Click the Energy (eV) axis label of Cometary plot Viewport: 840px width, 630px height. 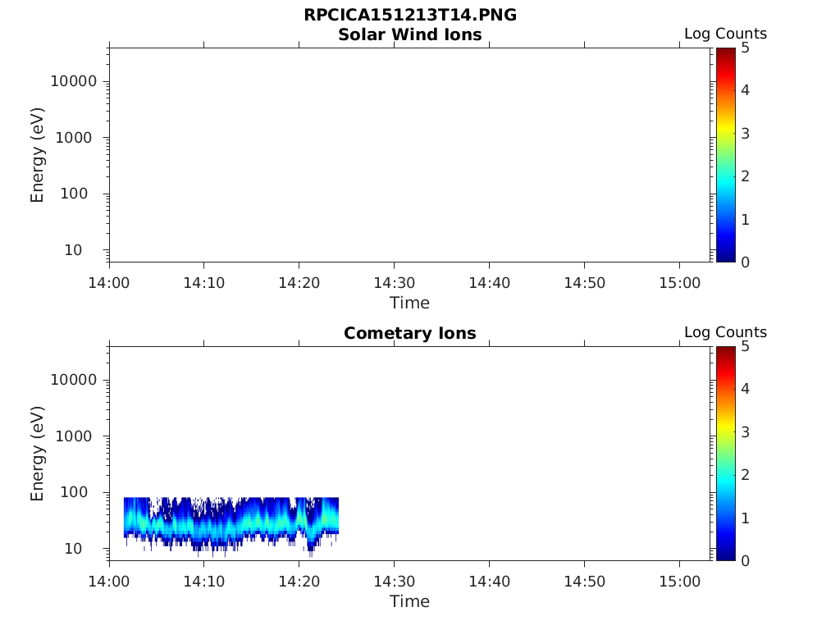click(37, 454)
